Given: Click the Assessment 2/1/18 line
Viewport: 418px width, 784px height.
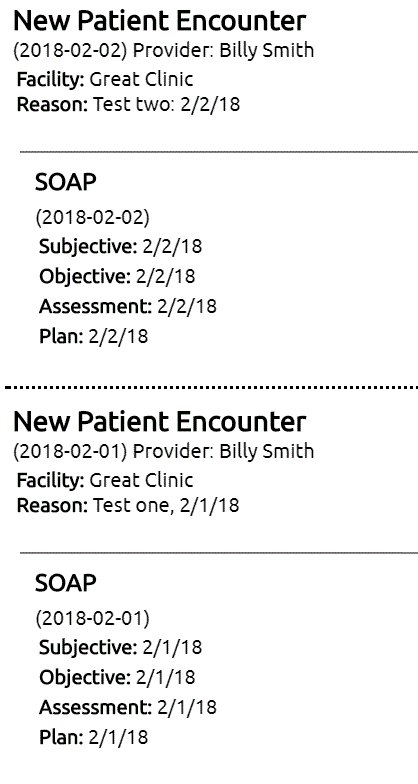Looking at the screenshot, I should (128, 707).
